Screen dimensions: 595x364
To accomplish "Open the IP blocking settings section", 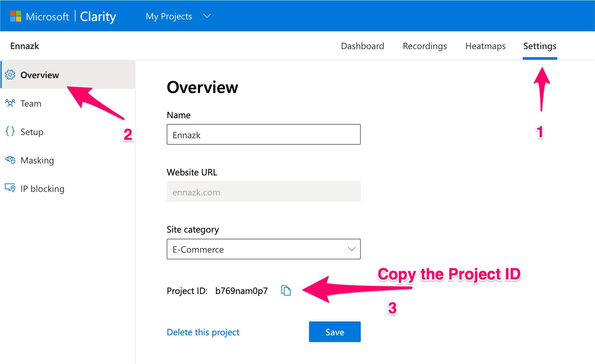I will coord(68,188).
